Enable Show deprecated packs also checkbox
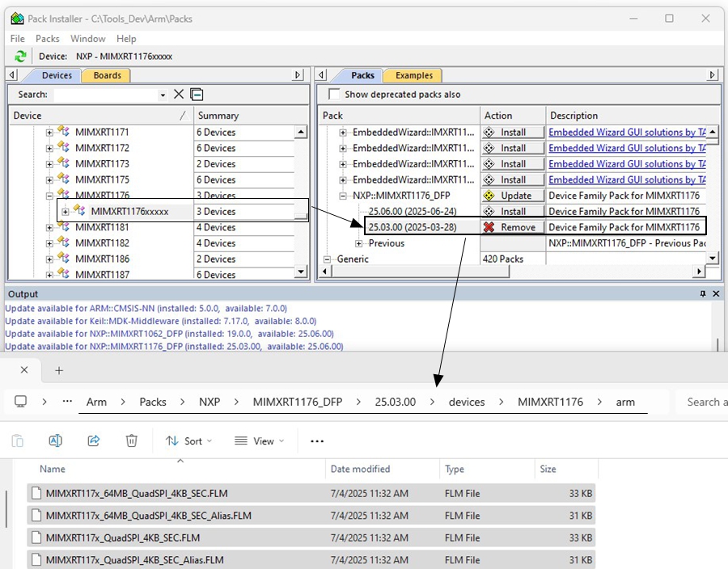This screenshot has height=569, width=728. [x=334, y=94]
